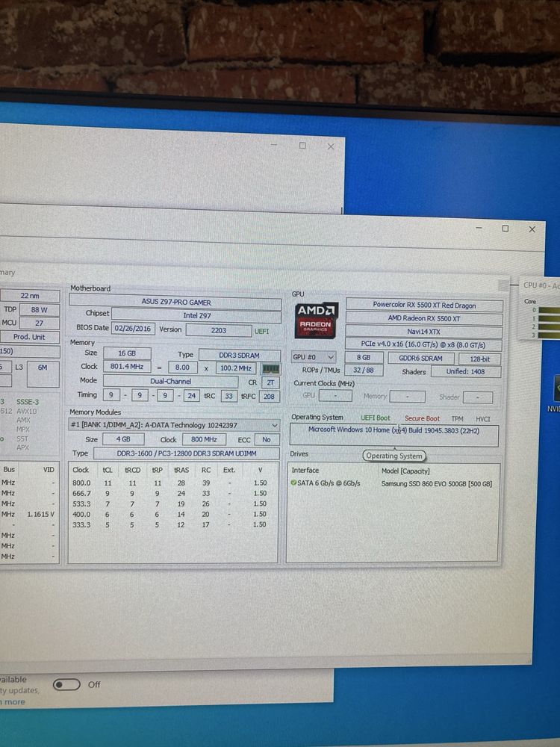Click the 22 nm process value
Viewport: 560px width, 747px height.
click(x=30, y=295)
